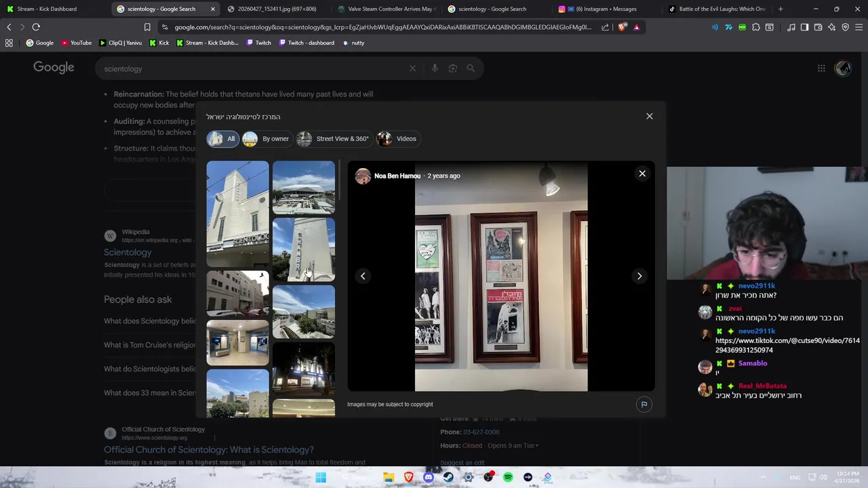The width and height of the screenshot is (868, 488).
Task: Reload the current page
Action: (x=36, y=27)
